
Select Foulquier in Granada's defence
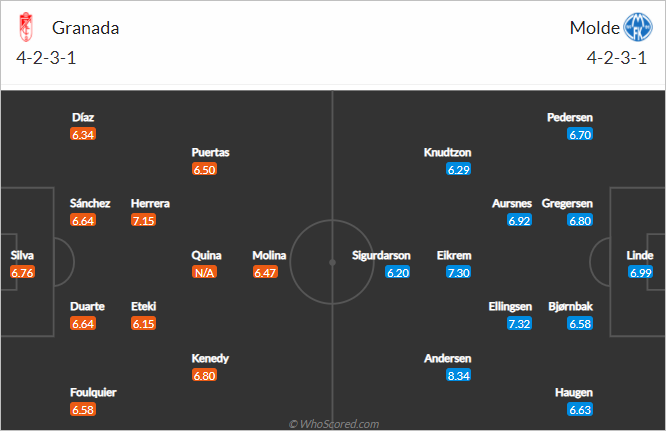(x=93, y=392)
